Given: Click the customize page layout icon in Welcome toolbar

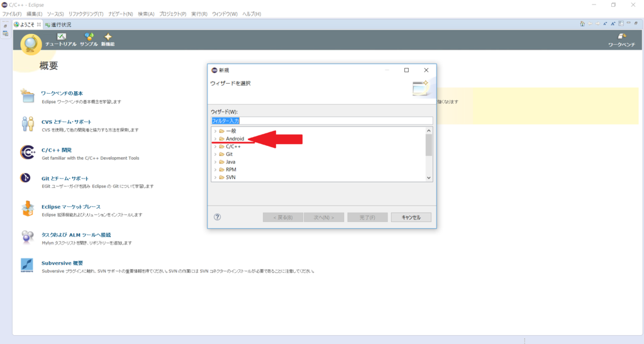Looking at the screenshot, I should (621, 24).
